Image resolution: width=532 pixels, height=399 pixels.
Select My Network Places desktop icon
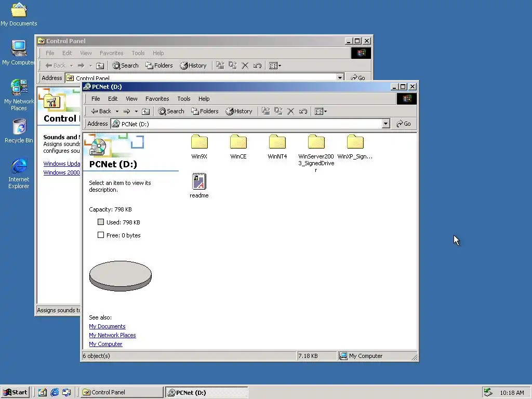tap(19, 95)
